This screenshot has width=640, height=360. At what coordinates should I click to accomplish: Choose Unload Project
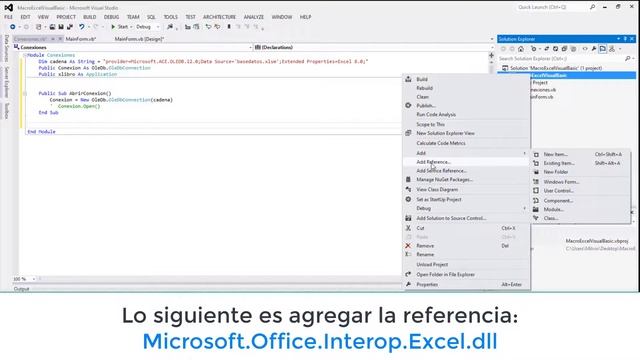coord(467,265)
